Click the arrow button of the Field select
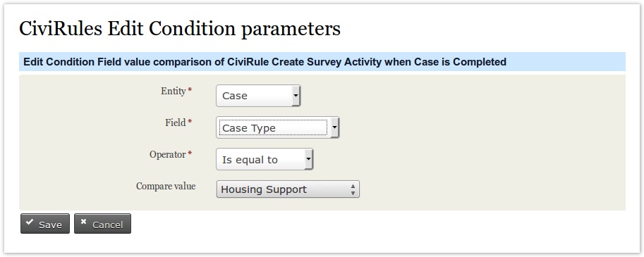This screenshot has height=257, width=644. 334,127
